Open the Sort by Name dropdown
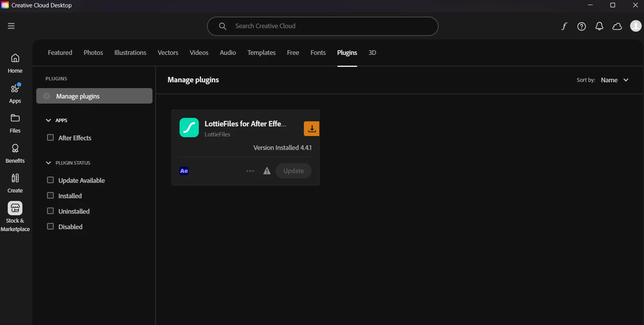Screen dimensions: 644x325 coord(615,80)
